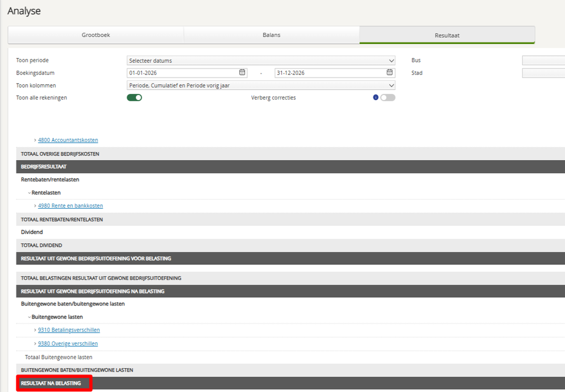
Task: Click TOTAAL OVERIGE BEDRIJFSKOSTEN row
Action: pyautogui.click(x=291, y=154)
